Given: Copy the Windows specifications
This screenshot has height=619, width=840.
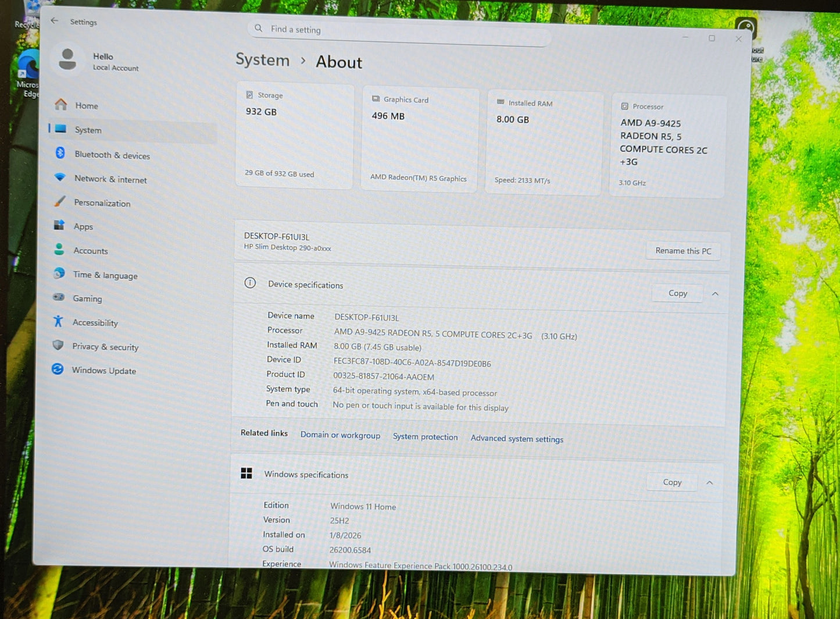Looking at the screenshot, I should [672, 482].
